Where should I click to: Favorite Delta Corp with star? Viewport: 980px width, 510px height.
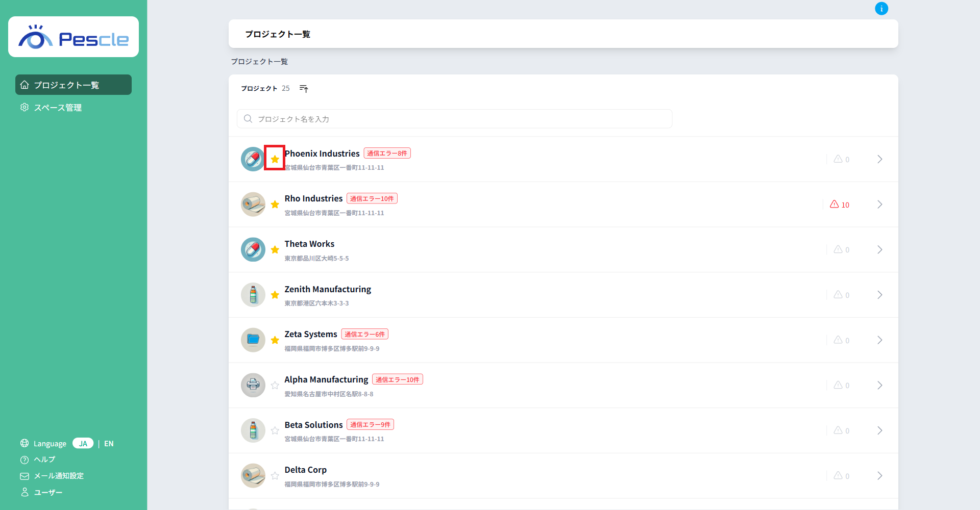(275, 476)
